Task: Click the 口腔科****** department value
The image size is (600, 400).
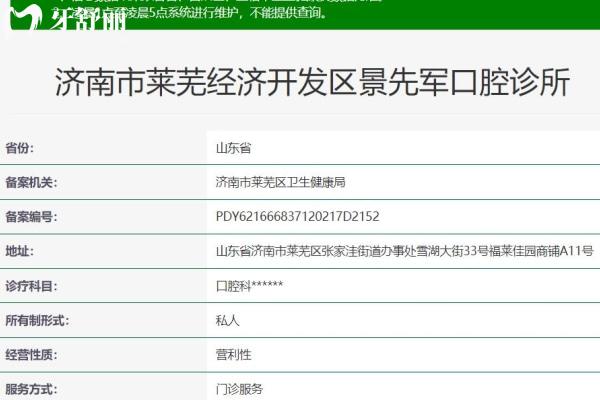Action: [249, 286]
